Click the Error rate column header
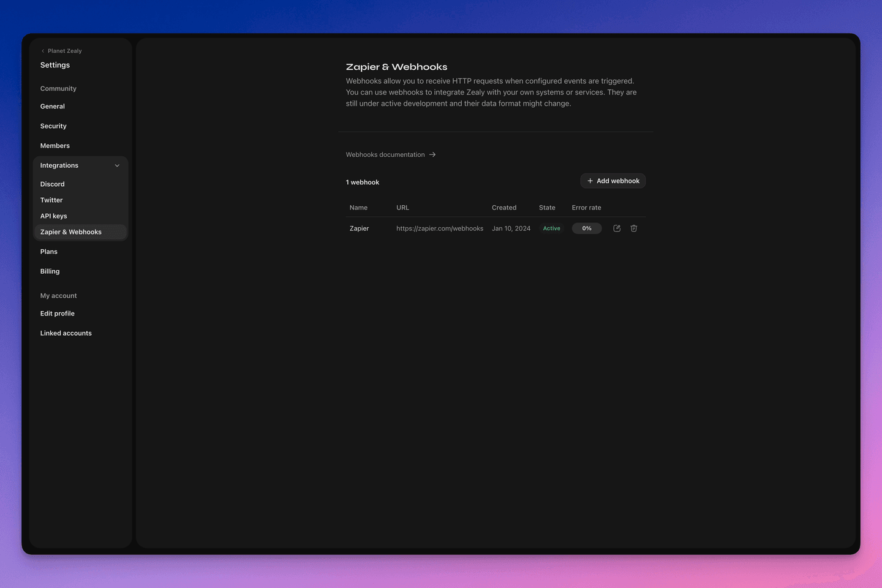The width and height of the screenshot is (882, 588). (587, 208)
